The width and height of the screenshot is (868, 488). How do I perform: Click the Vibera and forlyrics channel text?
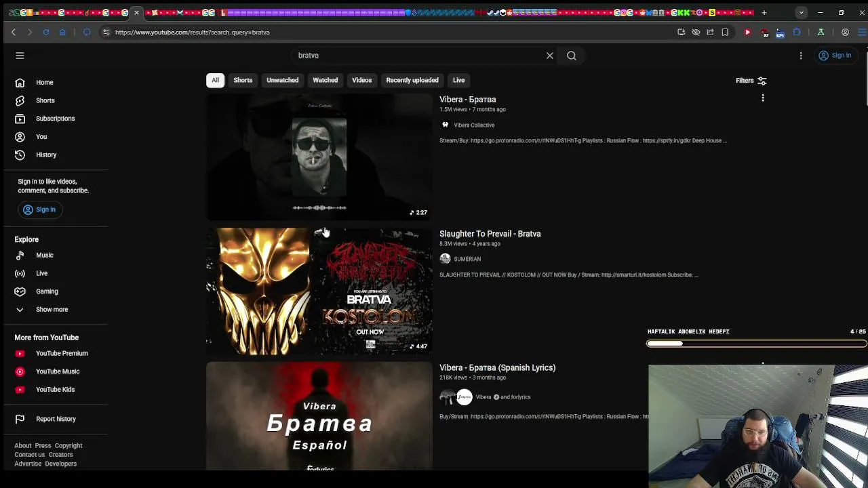point(503,397)
